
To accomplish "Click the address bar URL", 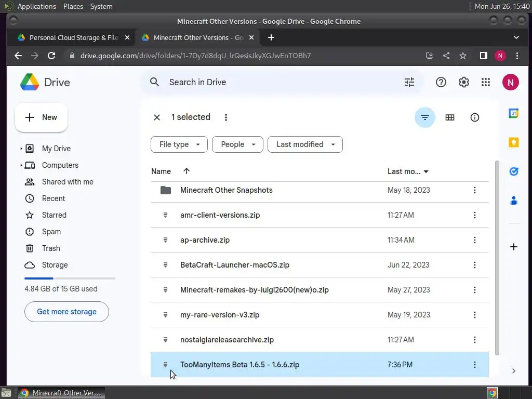I will tap(195, 56).
